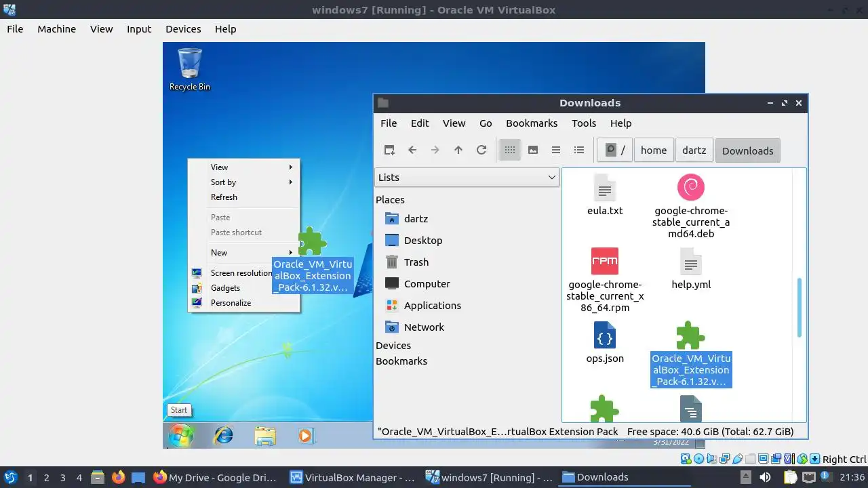Choose Refresh in desktop context menu
This screenshot has height=488, width=868.
click(x=243, y=197)
